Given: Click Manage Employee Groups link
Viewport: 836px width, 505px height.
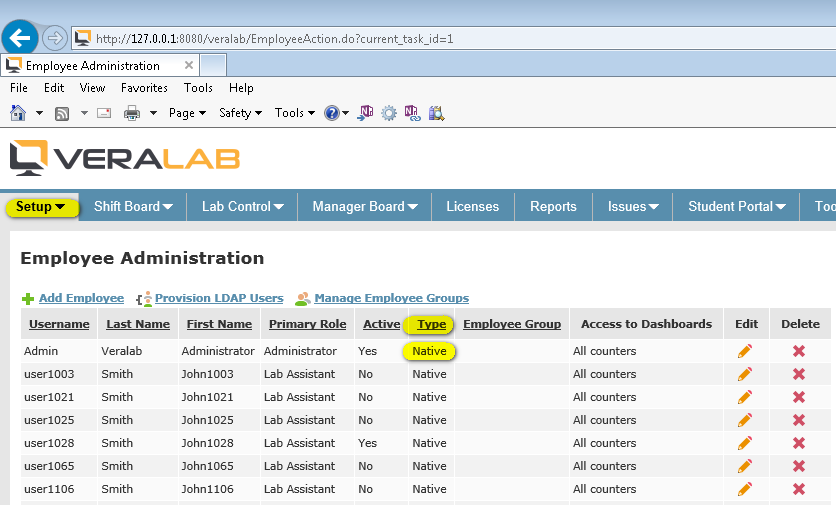Looking at the screenshot, I should click(x=391, y=298).
